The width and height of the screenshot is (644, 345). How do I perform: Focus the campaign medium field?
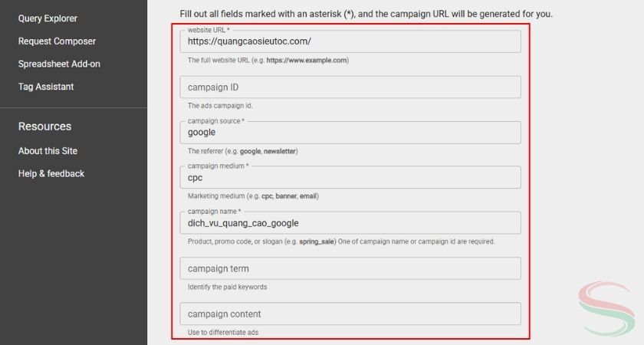[x=350, y=178]
